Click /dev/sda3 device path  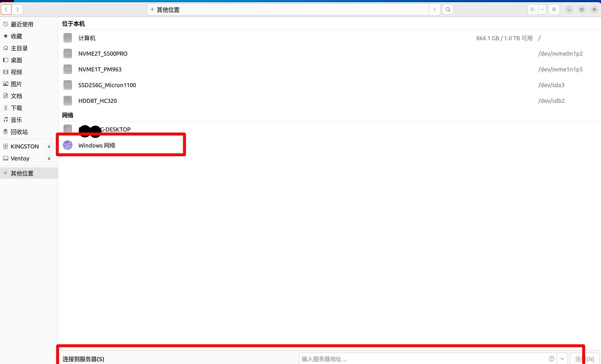click(551, 85)
